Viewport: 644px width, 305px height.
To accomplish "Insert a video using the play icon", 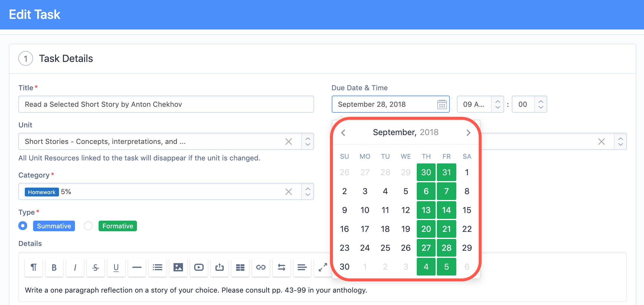I will [x=199, y=268].
